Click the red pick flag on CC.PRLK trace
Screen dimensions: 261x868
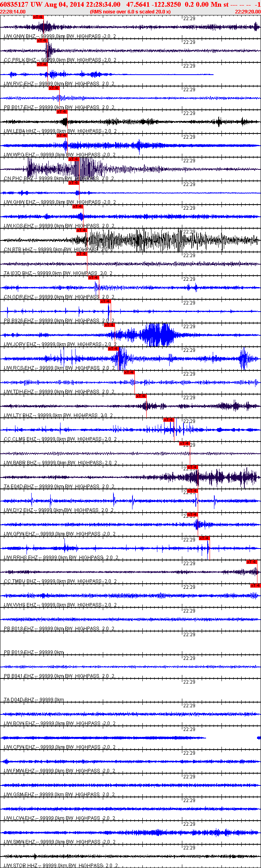[x=42, y=41]
